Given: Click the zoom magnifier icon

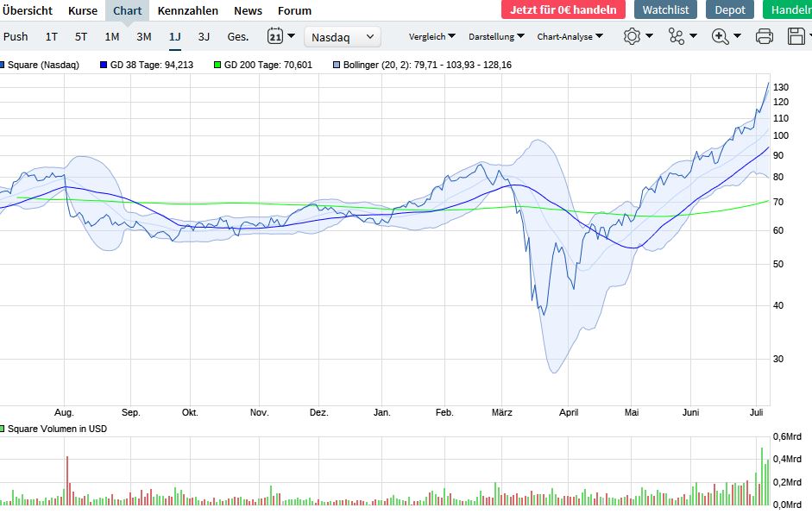Looking at the screenshot, I should tap(721, 36).
